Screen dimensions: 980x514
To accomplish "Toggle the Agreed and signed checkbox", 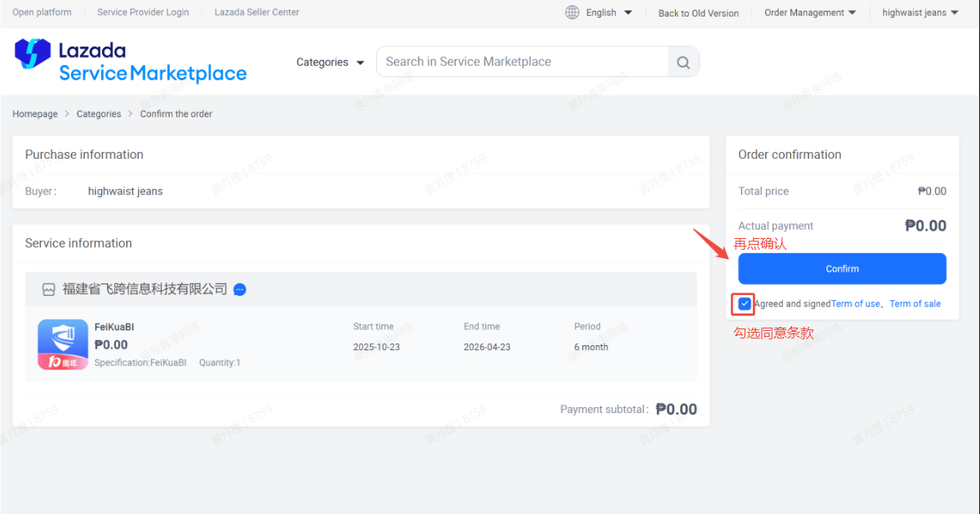I will pos(744,303).
